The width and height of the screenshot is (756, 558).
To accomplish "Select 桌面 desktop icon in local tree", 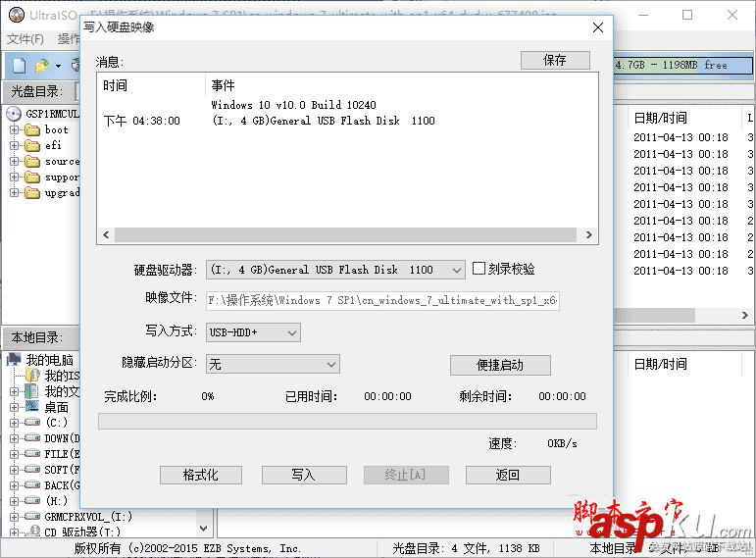I will [32, 407].
